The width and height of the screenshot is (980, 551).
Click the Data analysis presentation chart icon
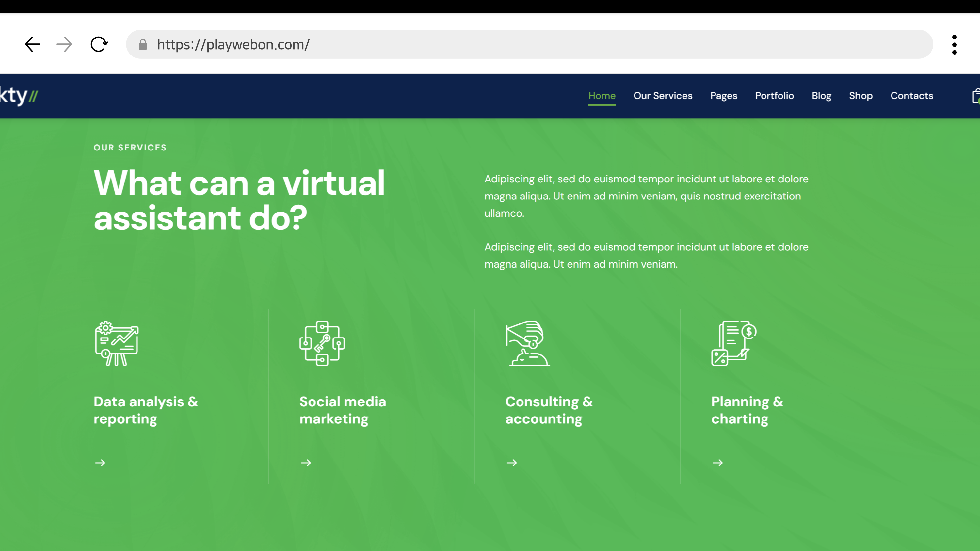116,343
